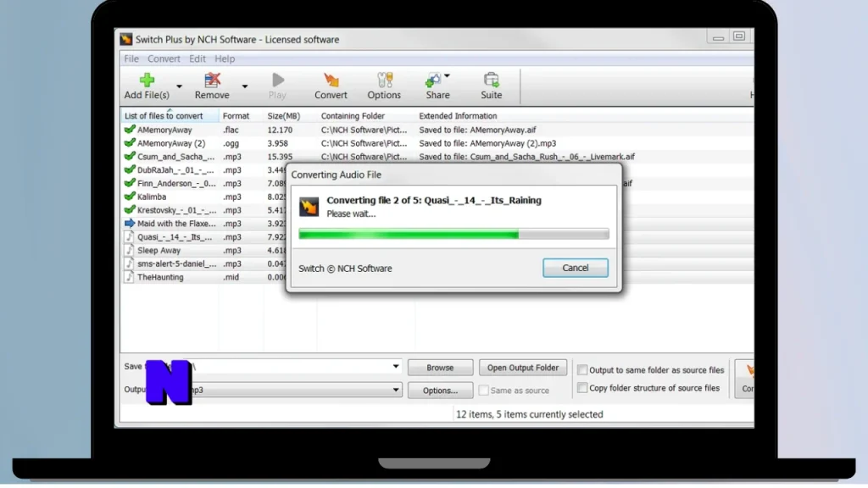This screenshot has height=488, width=868.
Task: Select the Sleep Away file name
Action: [159, 251]
